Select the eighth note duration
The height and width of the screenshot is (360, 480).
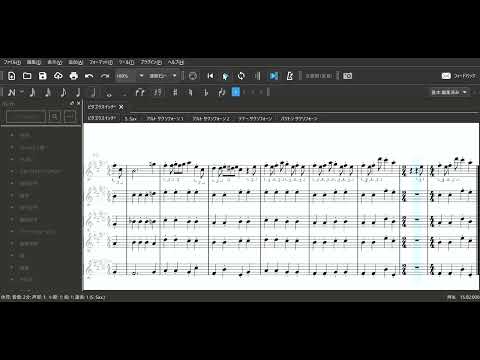63,92
